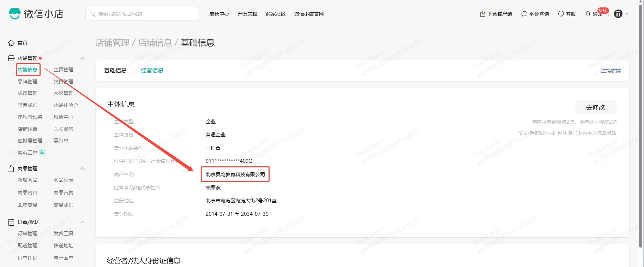Open 微信小店官网 in top navigation
This screenshot has height=267, width=644.
[x=309, y=14]
